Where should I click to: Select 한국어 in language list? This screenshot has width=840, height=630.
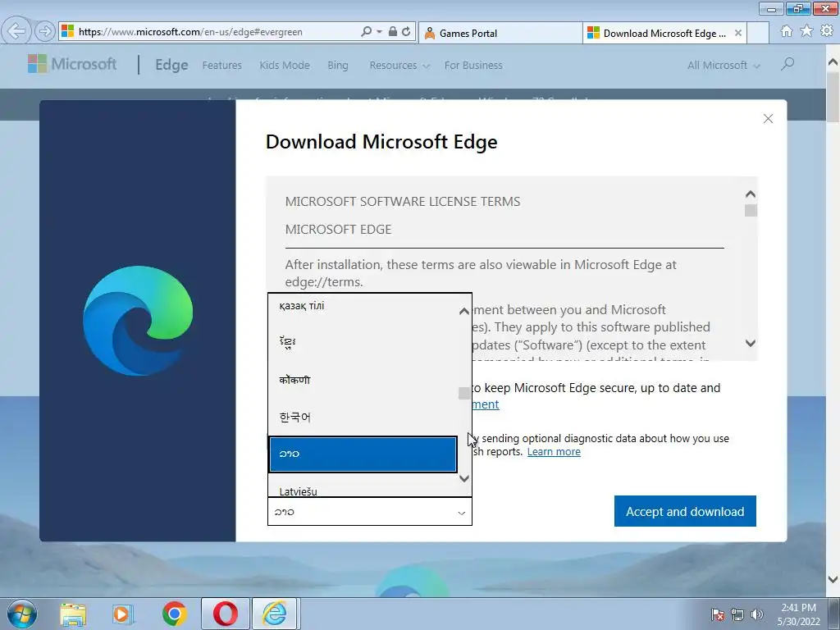pos(363,417)
